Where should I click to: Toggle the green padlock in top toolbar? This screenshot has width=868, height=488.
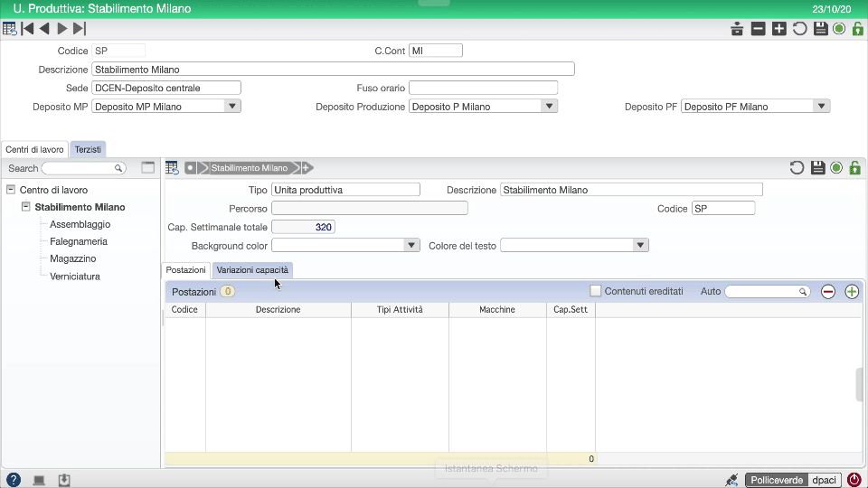click(x=858, y=29)
